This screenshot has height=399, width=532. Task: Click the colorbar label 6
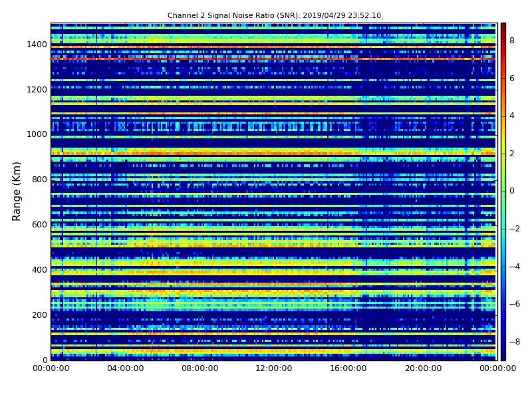click(512, 78)
